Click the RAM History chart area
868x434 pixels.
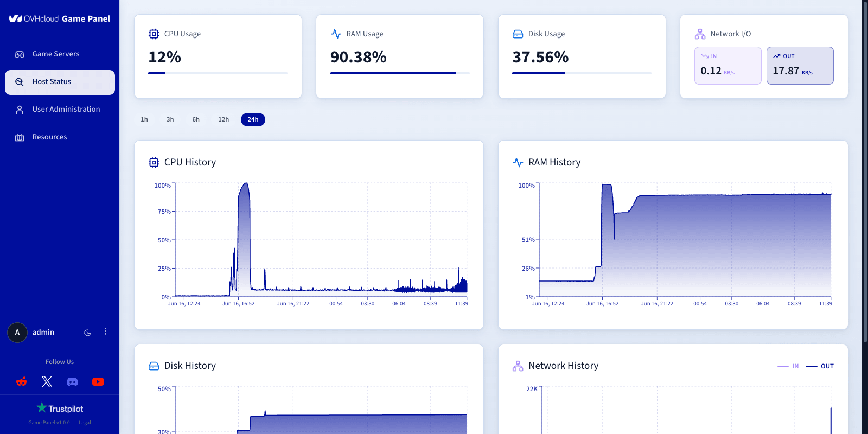point(685,240)
